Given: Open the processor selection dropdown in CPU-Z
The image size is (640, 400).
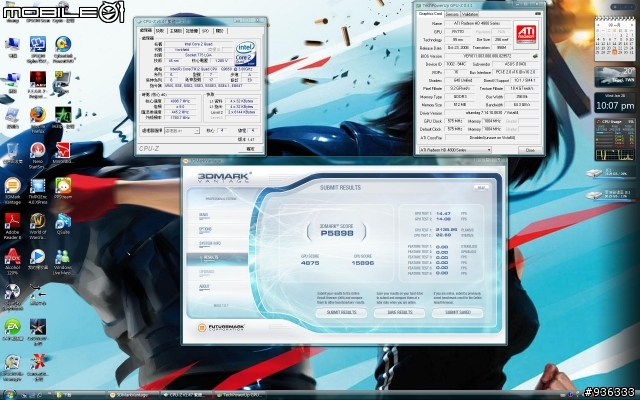Looking at the screenshot, I should [182, 131].
